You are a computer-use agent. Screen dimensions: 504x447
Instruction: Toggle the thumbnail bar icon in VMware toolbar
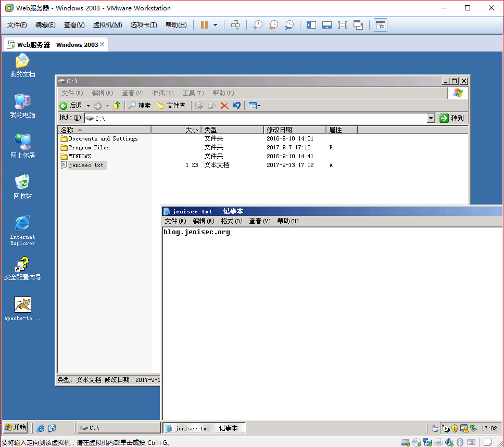[x=327, y=25]
